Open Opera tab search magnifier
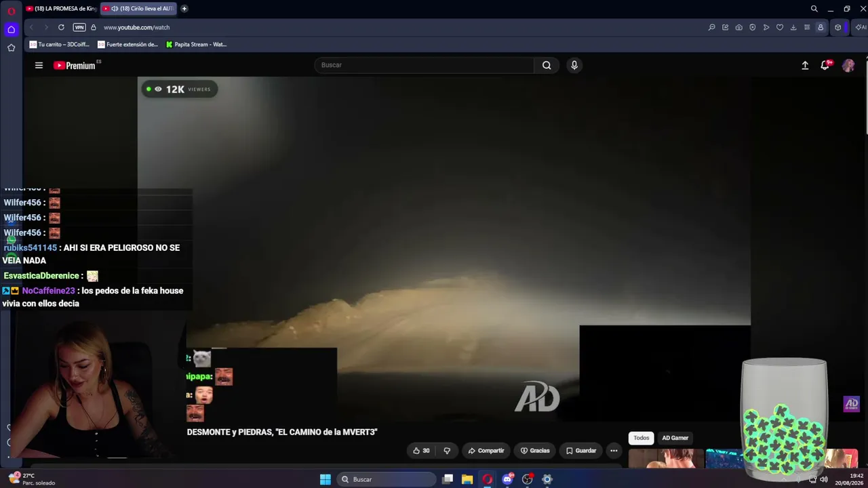 point(814,9)
